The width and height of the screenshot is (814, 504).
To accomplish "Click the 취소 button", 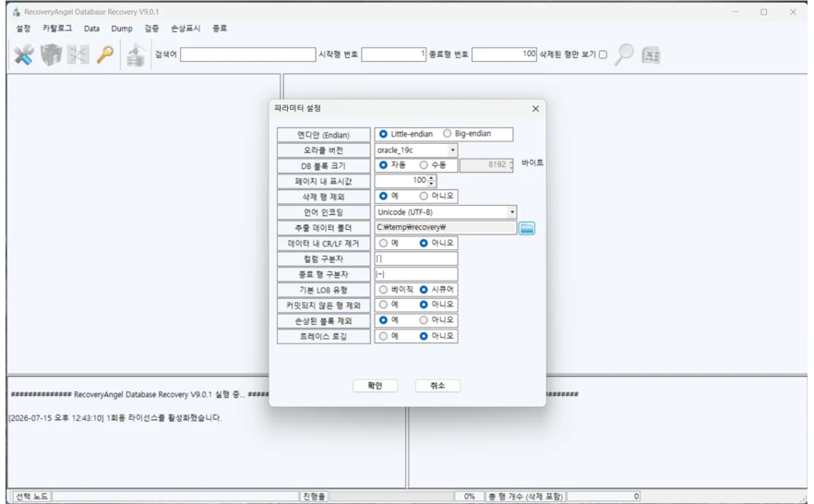I will point(437,386).
